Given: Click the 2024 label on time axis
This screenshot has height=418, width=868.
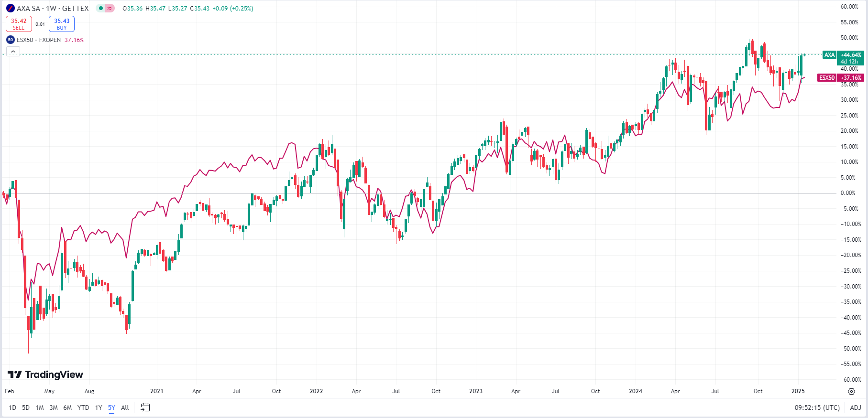Looking at the screenshot, I should pyautogui.click(x=636, y=391).
